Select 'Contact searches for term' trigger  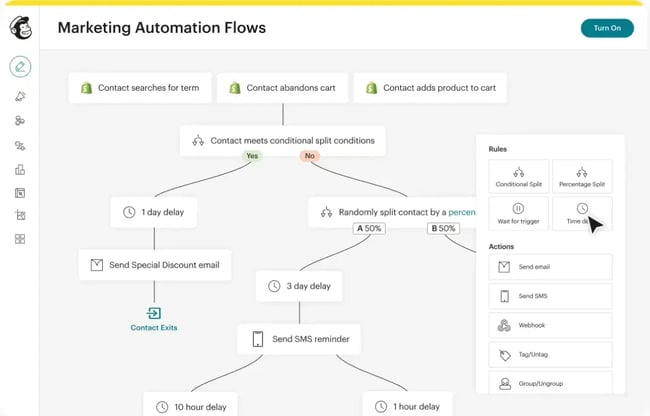140,88
